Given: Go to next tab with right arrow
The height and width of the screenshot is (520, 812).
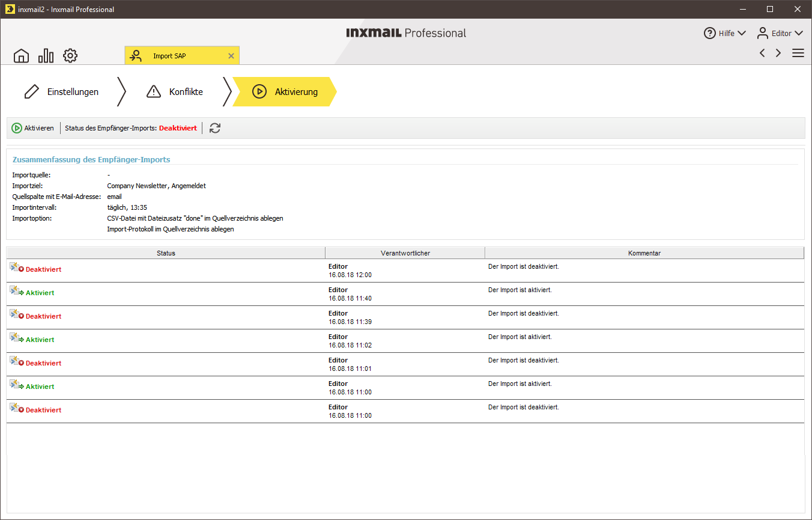Looking at the screenshot, I should point(778,53).
